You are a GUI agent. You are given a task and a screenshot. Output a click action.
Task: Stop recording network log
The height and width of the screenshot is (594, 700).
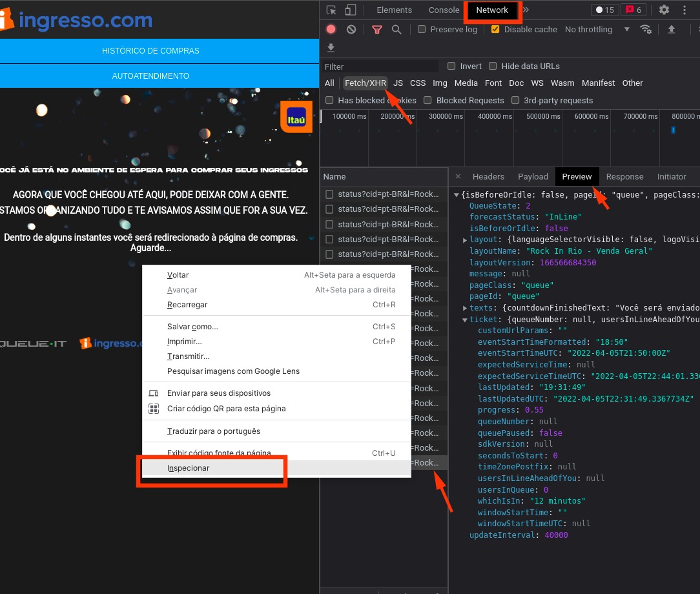click(x=331, y=30)
